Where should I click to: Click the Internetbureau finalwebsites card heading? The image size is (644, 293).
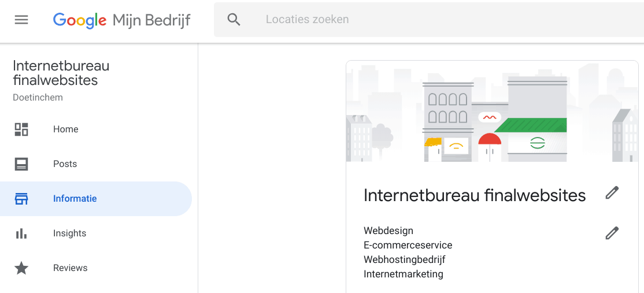tap(475, 195)
